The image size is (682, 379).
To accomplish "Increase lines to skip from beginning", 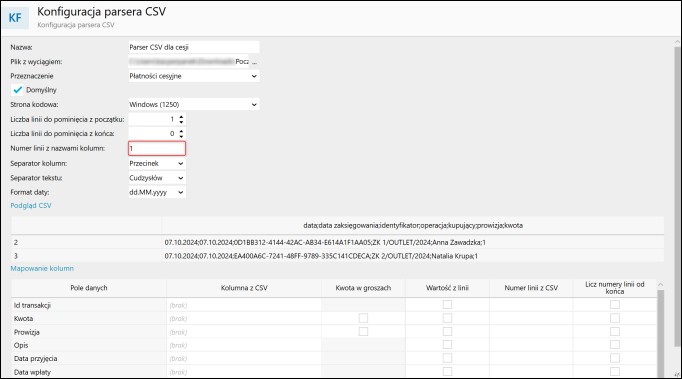I will click(x=181, y=117).
